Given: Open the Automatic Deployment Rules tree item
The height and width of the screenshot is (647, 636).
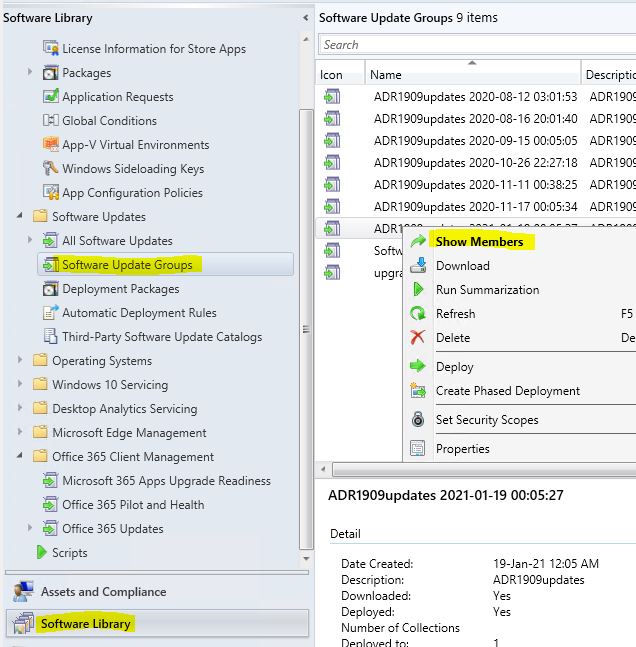Looking at the screenshot, I should 139,313.
